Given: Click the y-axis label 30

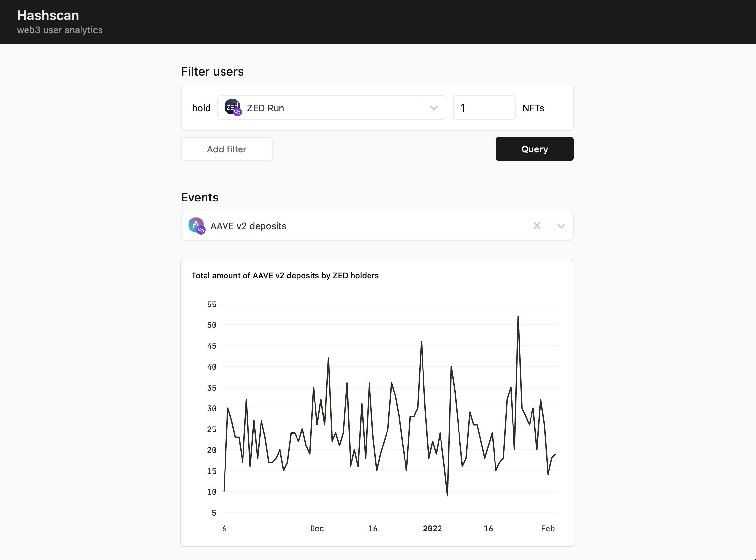Looking at the screenshot, I should [x=212, y=409].
